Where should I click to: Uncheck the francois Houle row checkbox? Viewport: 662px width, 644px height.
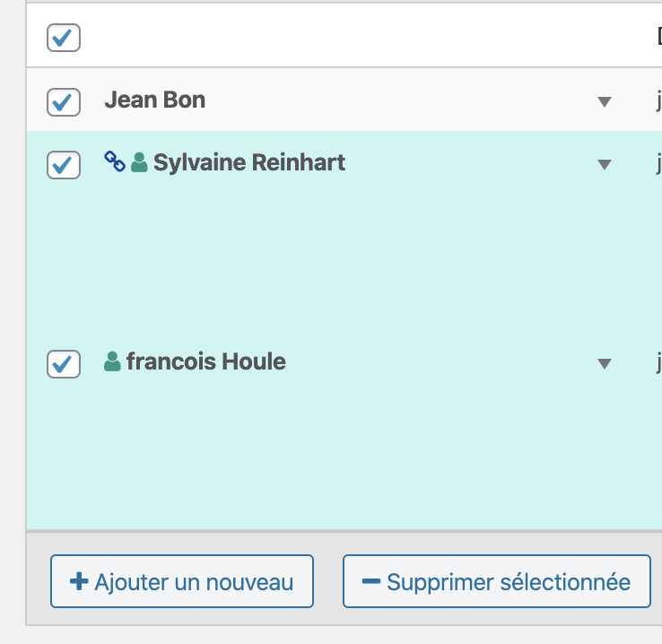coord(64,363)
